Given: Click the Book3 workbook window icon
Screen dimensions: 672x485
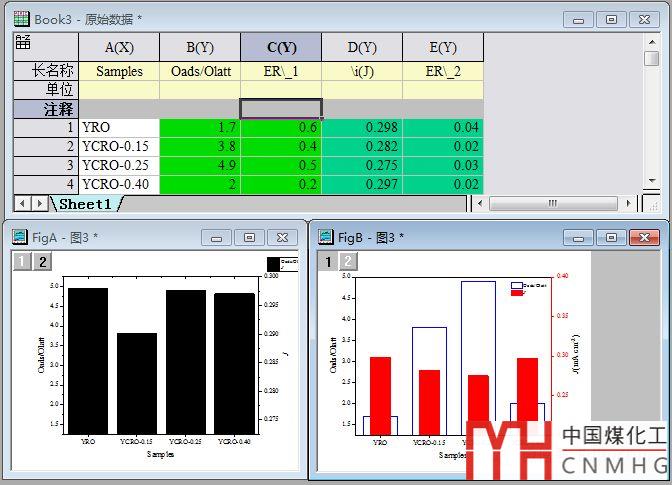Looking at the screenshot, I should pos(20,18).
